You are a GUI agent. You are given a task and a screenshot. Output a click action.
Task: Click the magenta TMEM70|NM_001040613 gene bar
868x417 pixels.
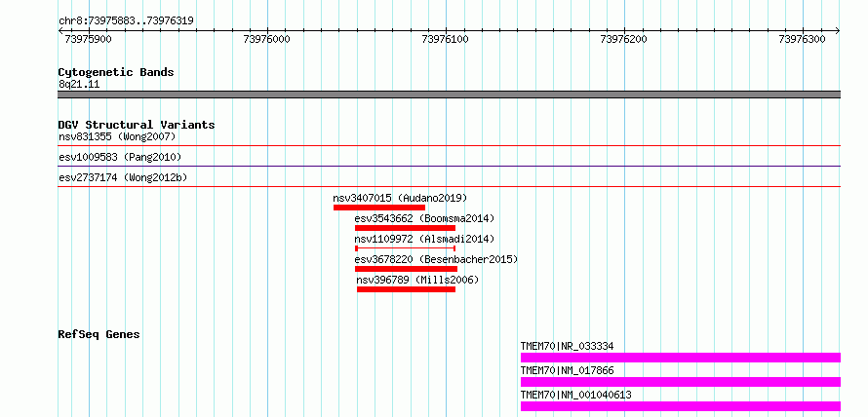(x=681, y=406)
